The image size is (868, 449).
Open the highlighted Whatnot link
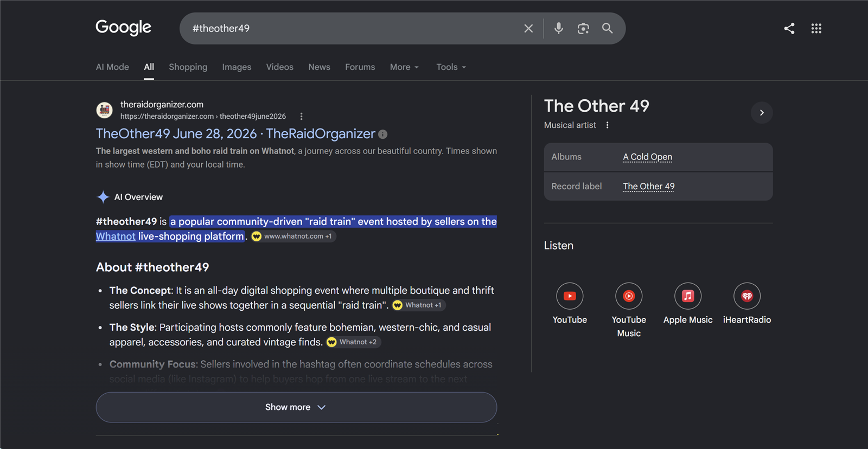click(116, 236)
